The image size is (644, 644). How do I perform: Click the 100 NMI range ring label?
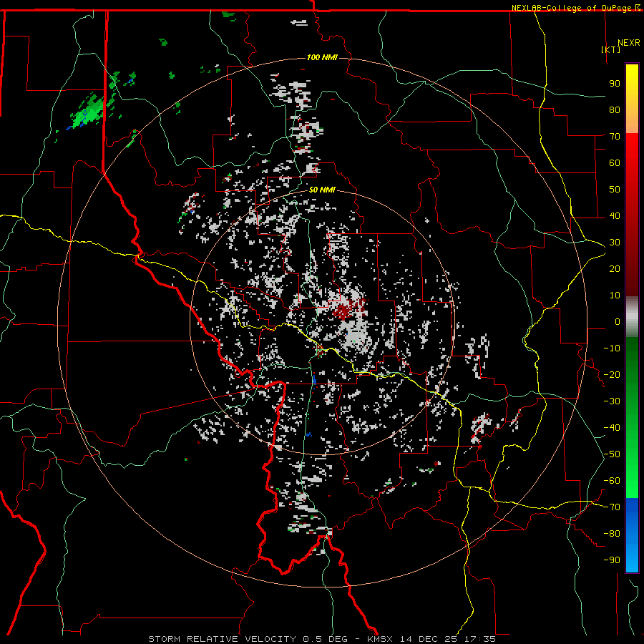322,57
